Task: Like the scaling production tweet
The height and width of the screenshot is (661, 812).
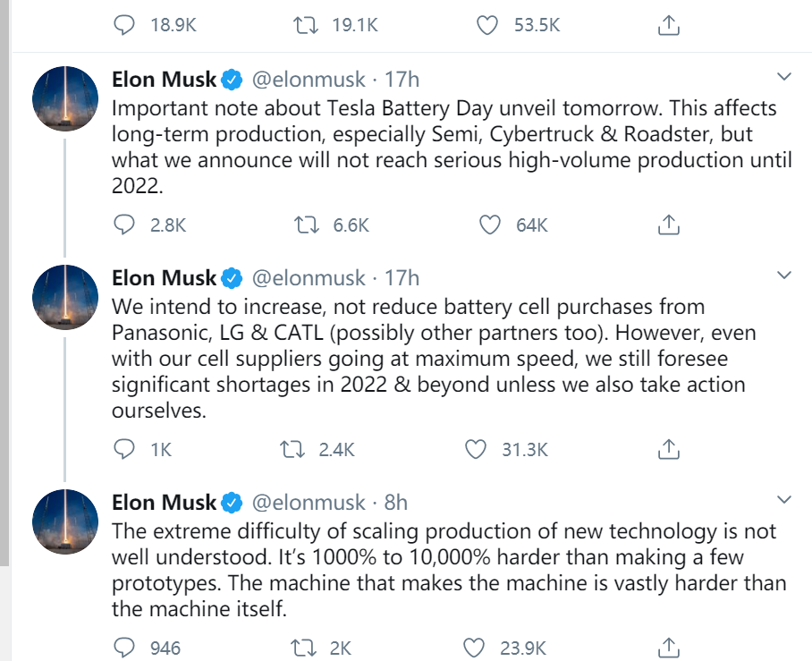Action: [475, 647]
